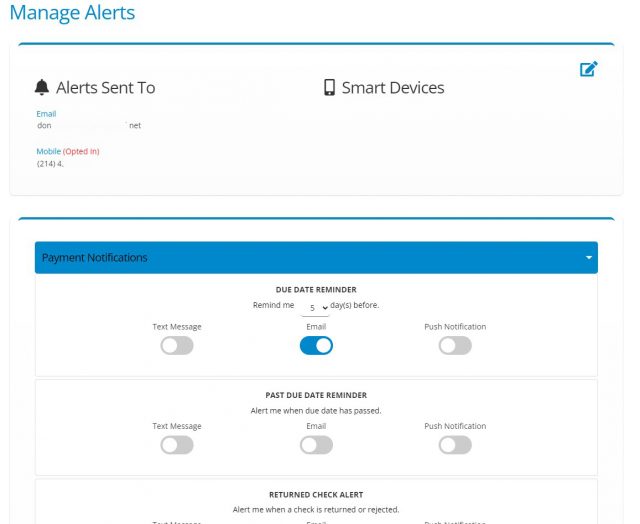Image resolution: width=640 pixels, height=524 pixels.
Task: Click the Mobile label under Alerts Sent To
Action: [49, 151]
